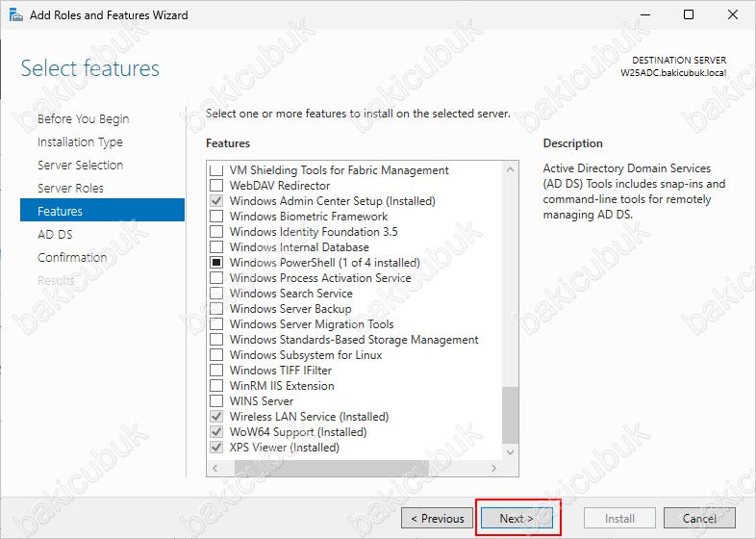The height and width of the screenshot is (539, 756).
Task: Maximize the Add Roles and Features Wizard window
Action: 689,15
